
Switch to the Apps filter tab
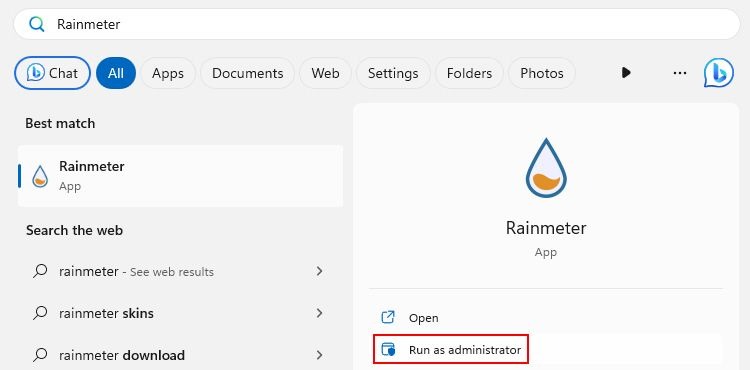tap(168, 73)
